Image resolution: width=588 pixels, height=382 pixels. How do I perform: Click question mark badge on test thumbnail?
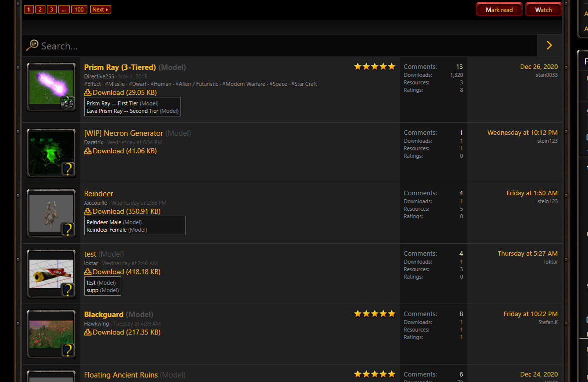pyautogui.click(x=68, y=290)
